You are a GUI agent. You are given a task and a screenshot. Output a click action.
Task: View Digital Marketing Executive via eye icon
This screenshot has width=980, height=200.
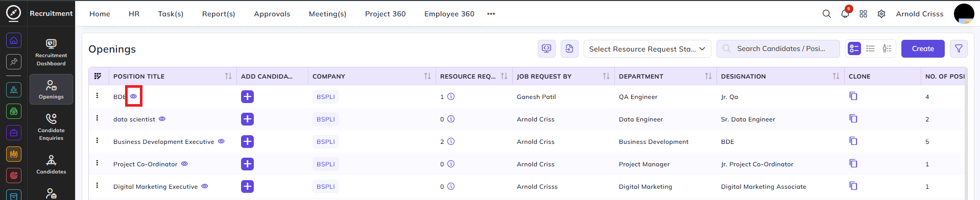pyautogui.click(x=204, y=186)
